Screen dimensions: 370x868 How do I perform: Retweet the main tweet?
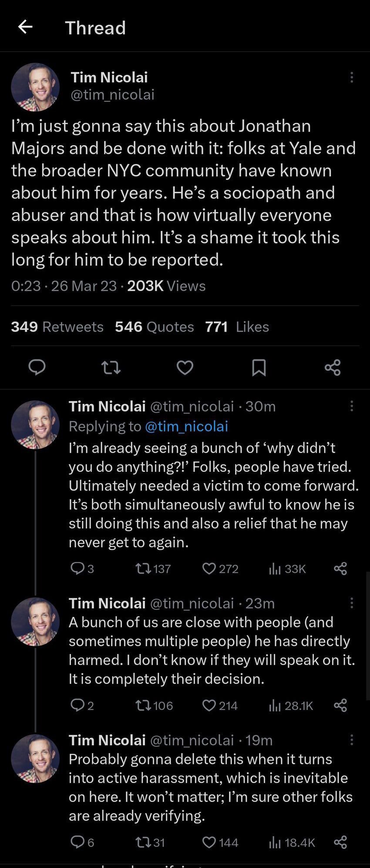tap(111, 368)
